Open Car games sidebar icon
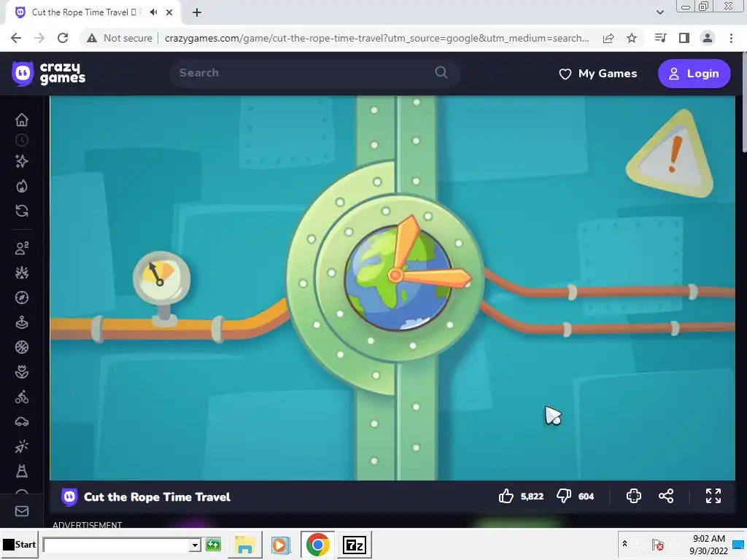 pos(21,421)
